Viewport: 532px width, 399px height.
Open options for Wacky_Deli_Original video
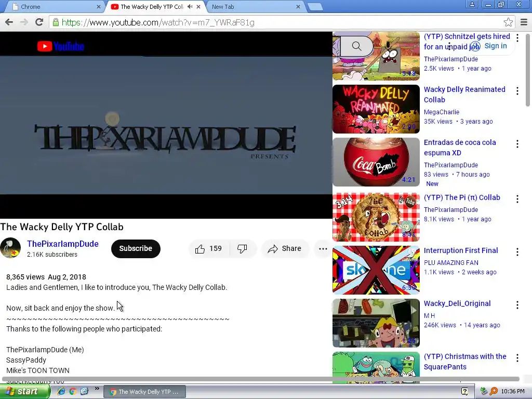(517, 305)
